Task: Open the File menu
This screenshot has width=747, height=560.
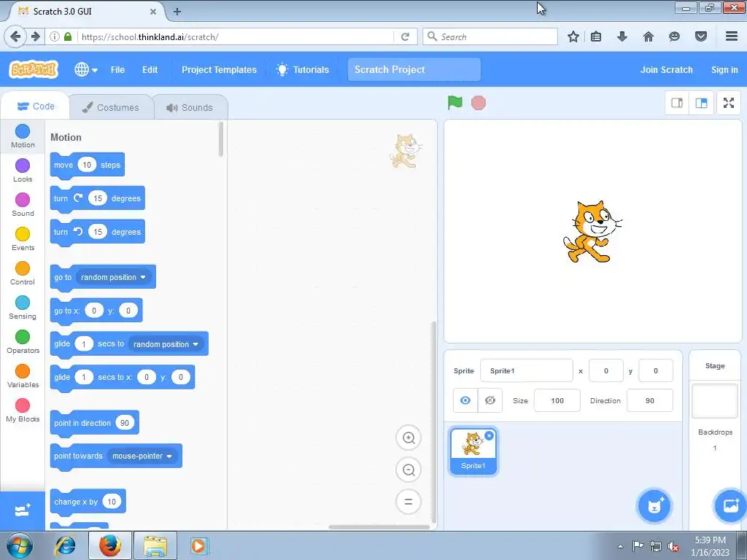Action: [x=117, y=69]
